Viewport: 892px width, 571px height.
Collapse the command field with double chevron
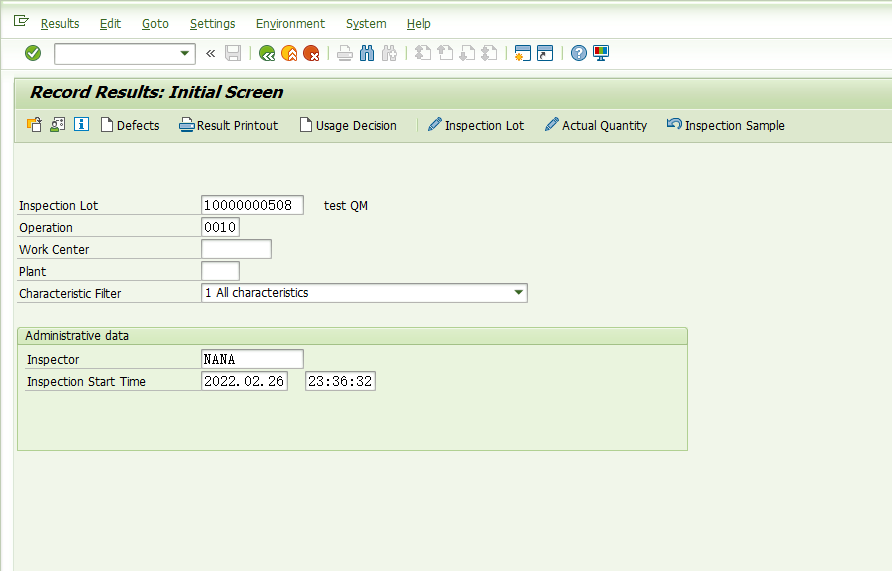[x=210, y=53]
